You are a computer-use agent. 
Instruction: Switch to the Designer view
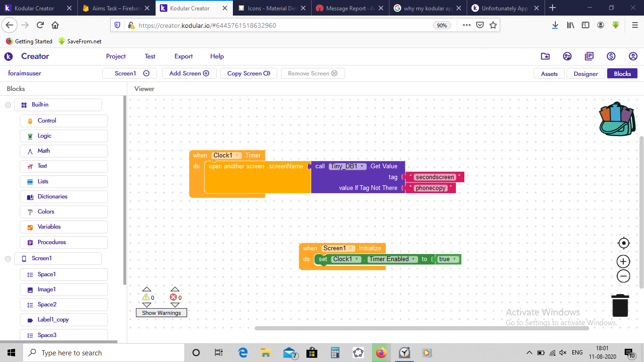click(x=586, y=74)
